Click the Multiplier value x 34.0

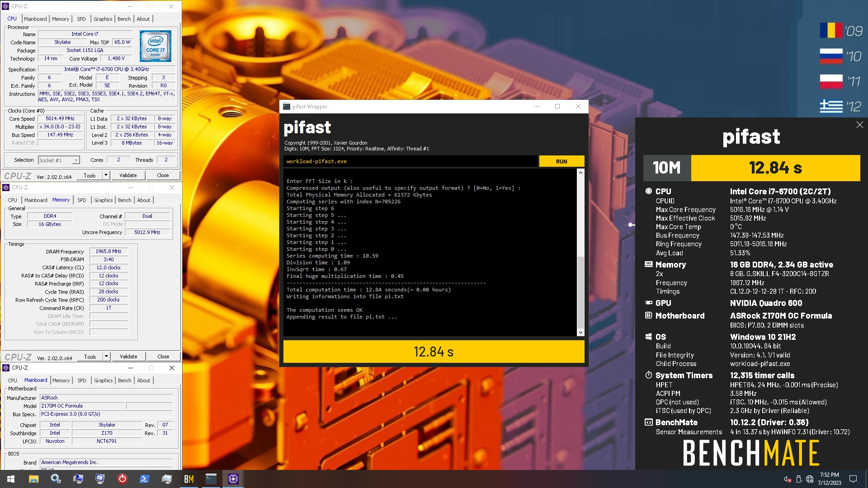[60, 127]
